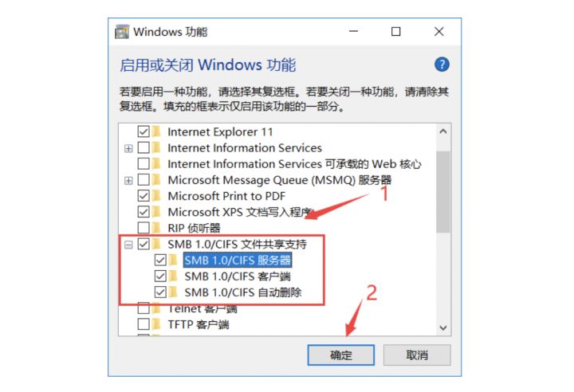
Task: Click the RIP 侦听器 folder icon
Action: coord(156,228)
